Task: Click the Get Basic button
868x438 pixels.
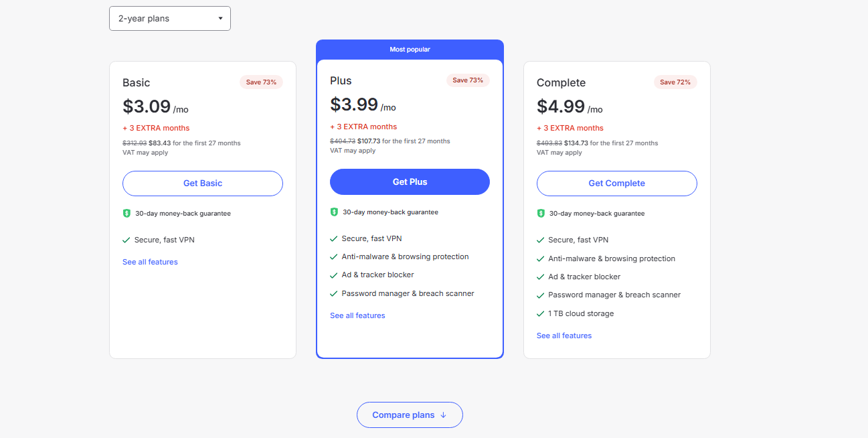Action: point(203,184)
